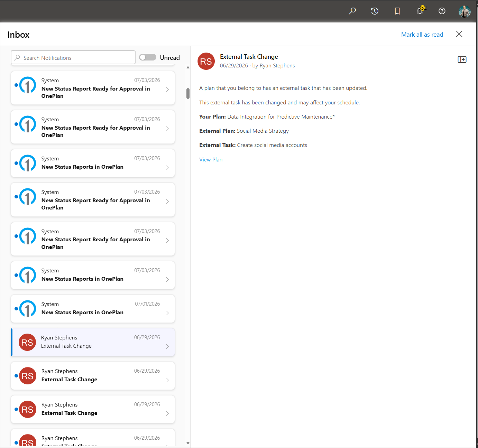Image resolution: width=478 pixels, height=448 pixels.
Task: Open the user profile avatar
Action: coord(465,11)
